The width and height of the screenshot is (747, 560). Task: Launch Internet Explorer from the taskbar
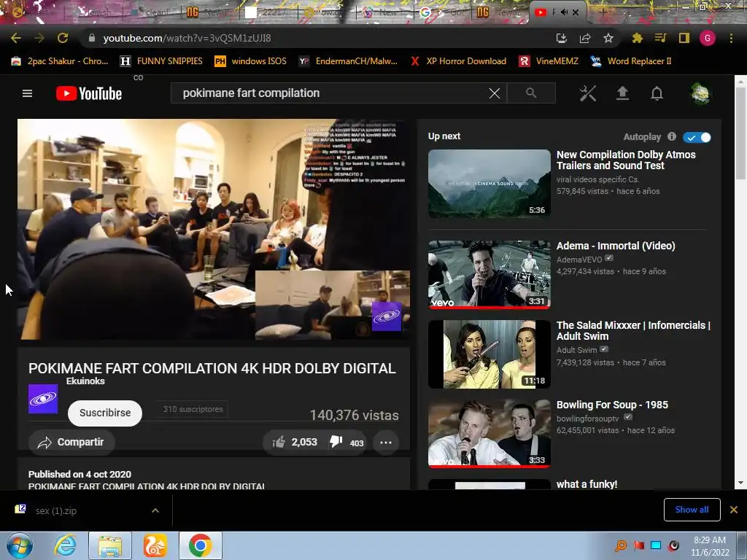(x=65, y=545)
